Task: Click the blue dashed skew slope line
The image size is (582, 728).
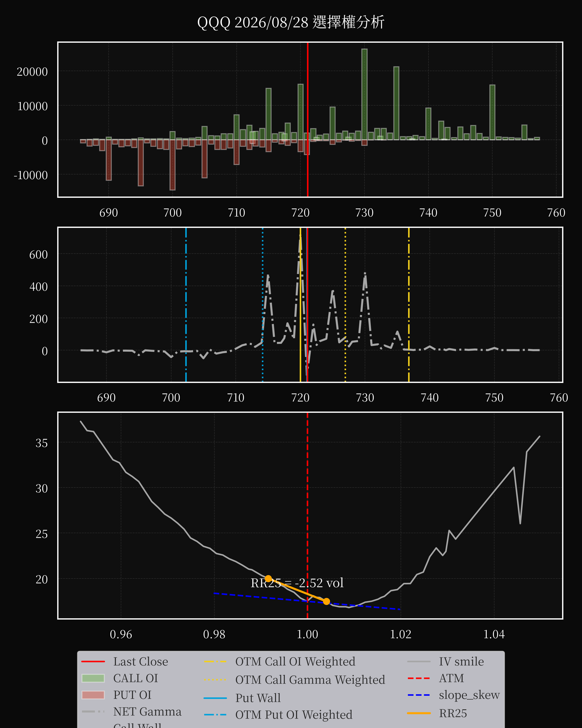Action: (x=307, y=601)
